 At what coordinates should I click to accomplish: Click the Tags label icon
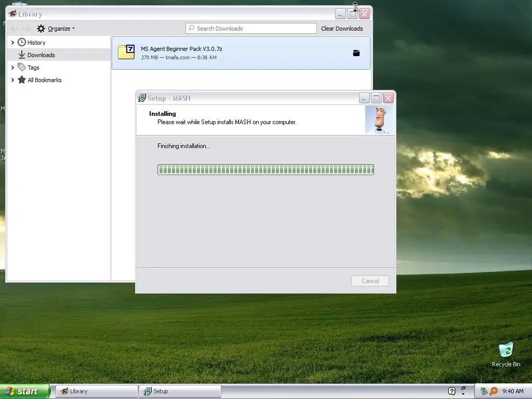coord(22,67)
